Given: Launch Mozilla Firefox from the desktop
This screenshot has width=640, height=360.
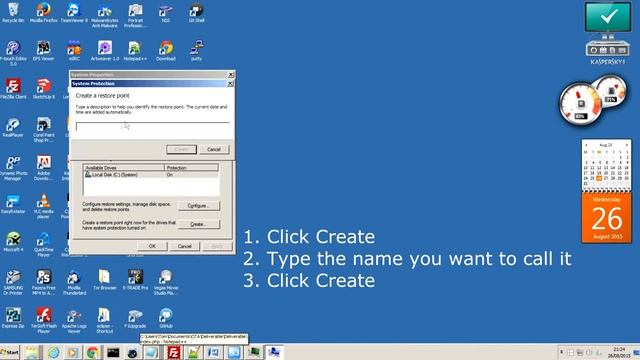Looking at the screenshot, I should 44,12.
